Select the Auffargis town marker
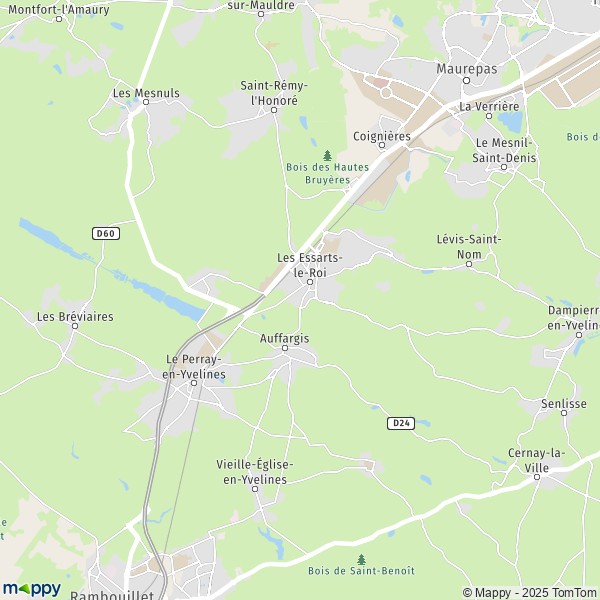The image size is (600, 600). pyautogui.click(x=285, y=348)
